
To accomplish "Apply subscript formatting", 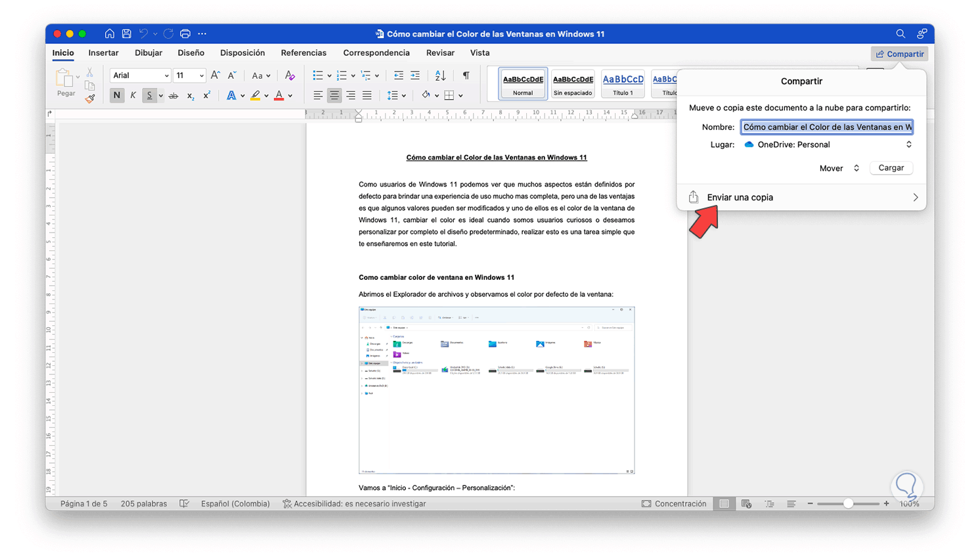I will pyautogui.click(x=190, y=96).
